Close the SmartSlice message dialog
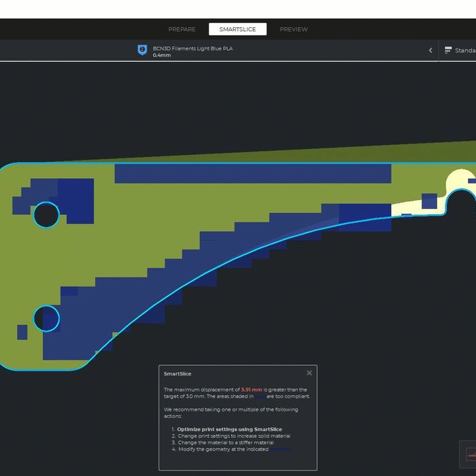 [309, 373]
